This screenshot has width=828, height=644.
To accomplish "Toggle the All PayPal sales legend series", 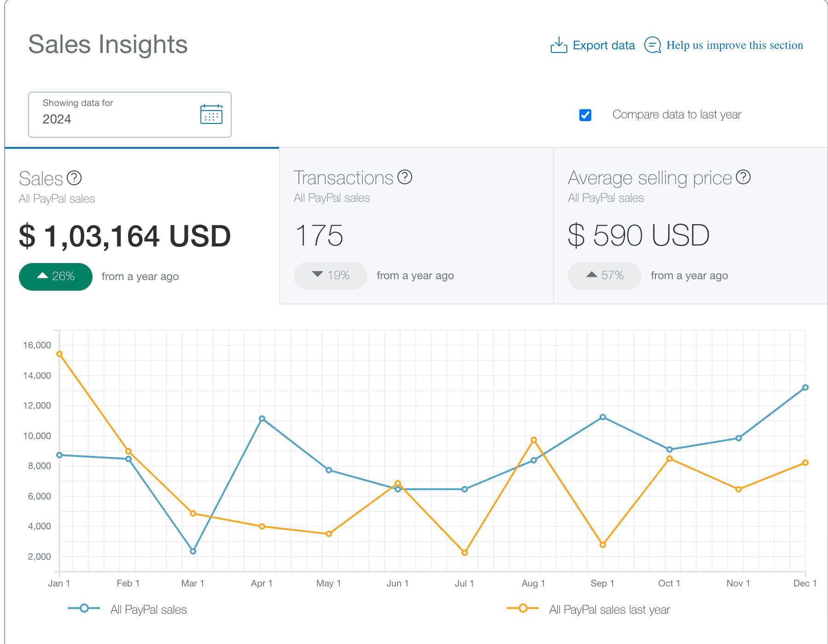I will [x=148, y=609].
